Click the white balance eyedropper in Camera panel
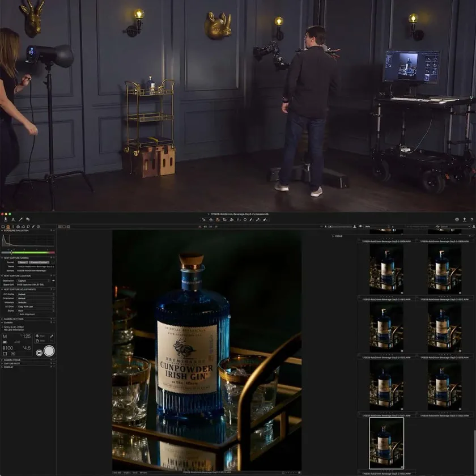This screenshot has width=476, height=476. (52, 336)
